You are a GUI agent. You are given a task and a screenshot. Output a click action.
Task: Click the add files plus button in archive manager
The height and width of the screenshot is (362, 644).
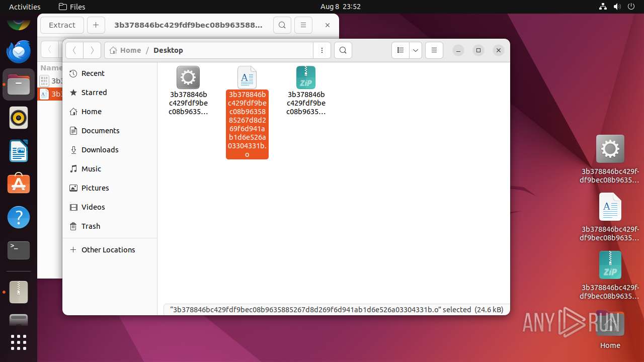click(x=96, y=25)
